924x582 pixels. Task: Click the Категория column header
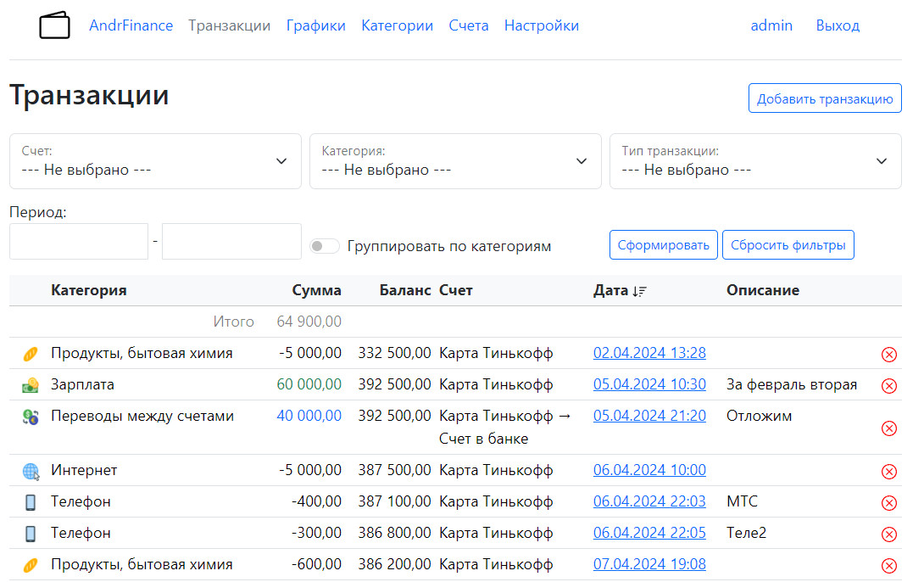pos(88,290)
